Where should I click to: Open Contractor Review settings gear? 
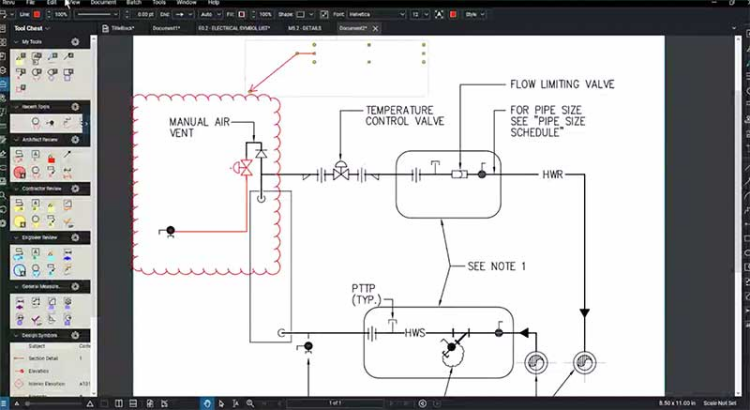tap(75, 188)
